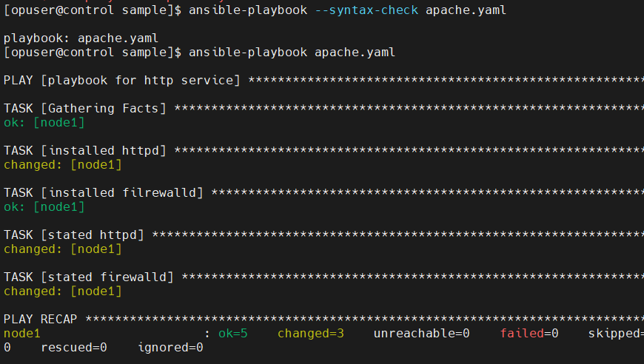The image size is (644, 364).
Task: Click "ok: [node1]" under installed filrewalld
Action: (x=44, y=207)
